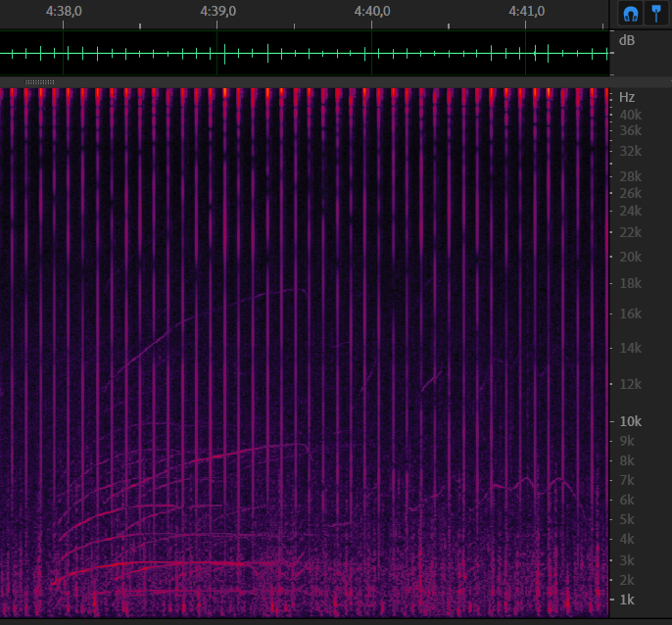
Task: Click the bold 10k frequency label
Action: pyautogui.click(x=629, y=421)
